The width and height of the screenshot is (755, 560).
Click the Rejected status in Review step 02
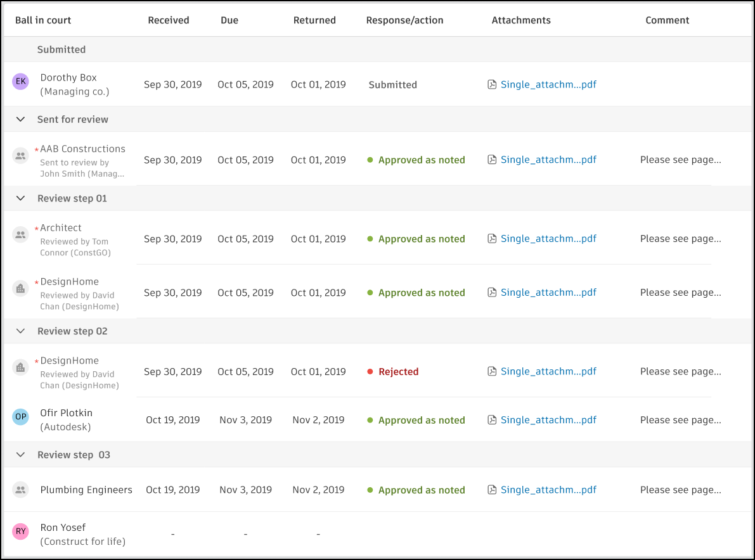point(398,372)
